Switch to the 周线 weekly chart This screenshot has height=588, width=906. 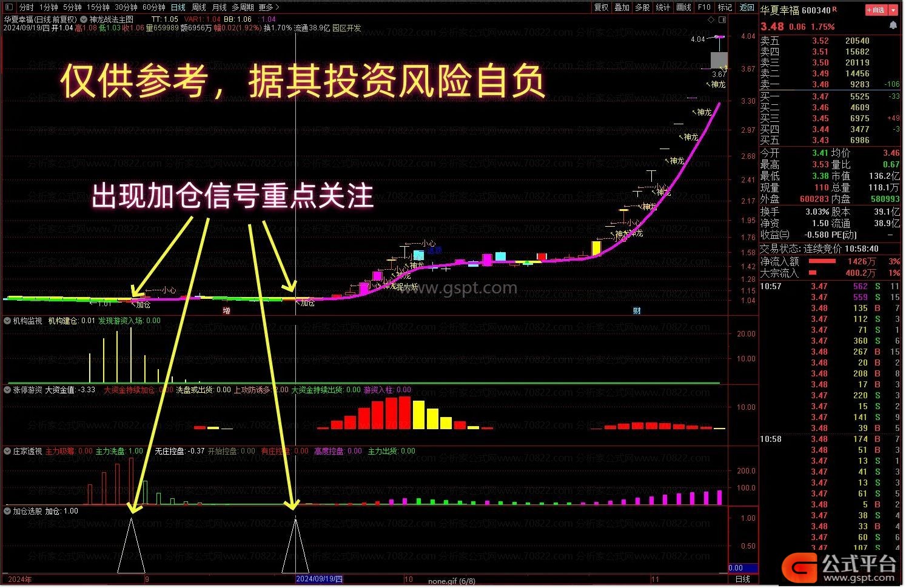(x=198, y=7)
